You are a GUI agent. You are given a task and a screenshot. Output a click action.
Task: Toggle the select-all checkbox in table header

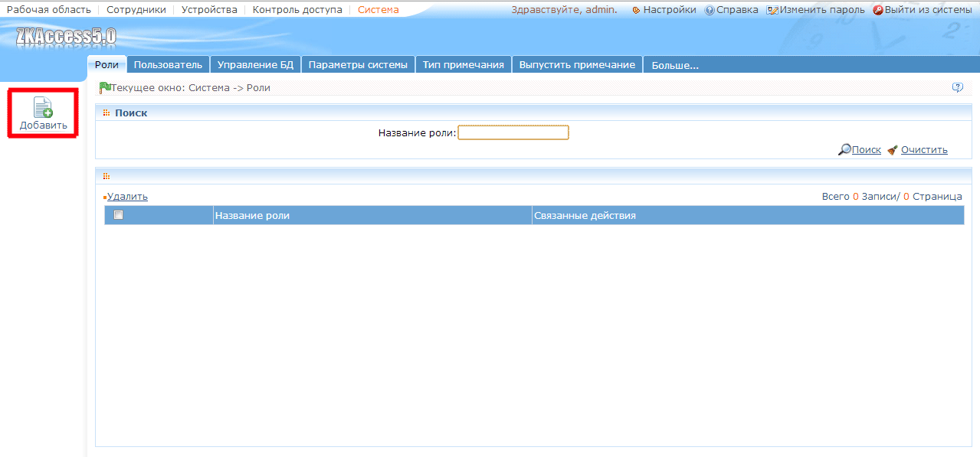[x=118, y=215]
